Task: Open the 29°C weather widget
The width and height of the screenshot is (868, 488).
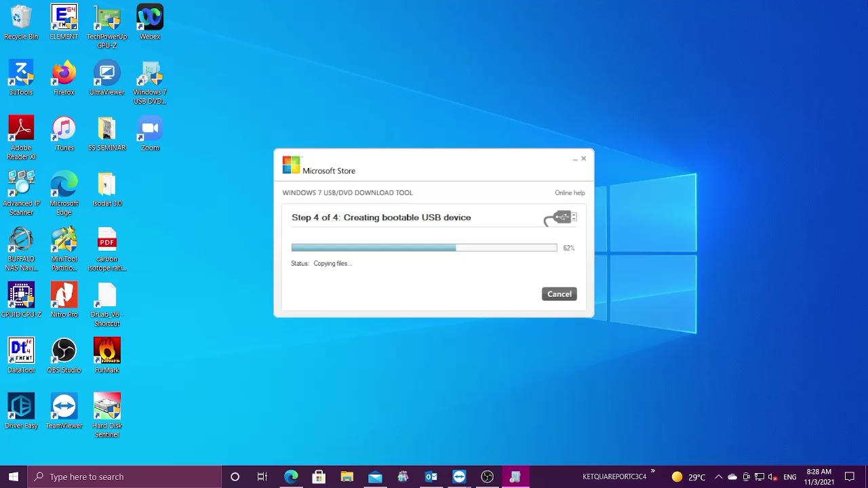Action: (688, 476)
